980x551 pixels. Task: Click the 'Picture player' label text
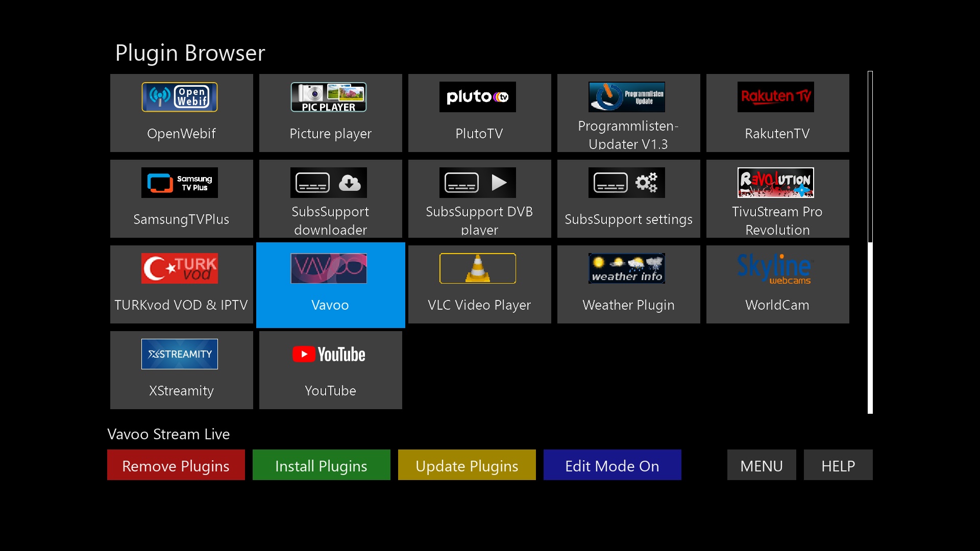point(330,134)
